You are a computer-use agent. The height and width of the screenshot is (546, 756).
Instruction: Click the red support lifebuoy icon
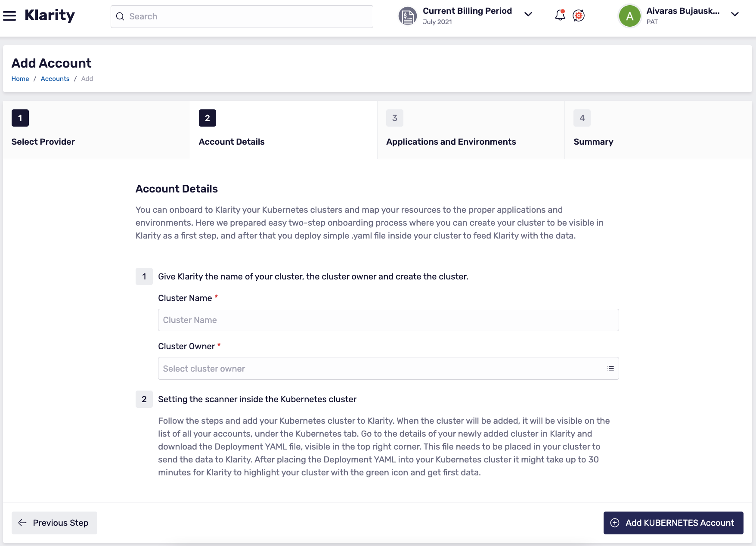(579, 16)
